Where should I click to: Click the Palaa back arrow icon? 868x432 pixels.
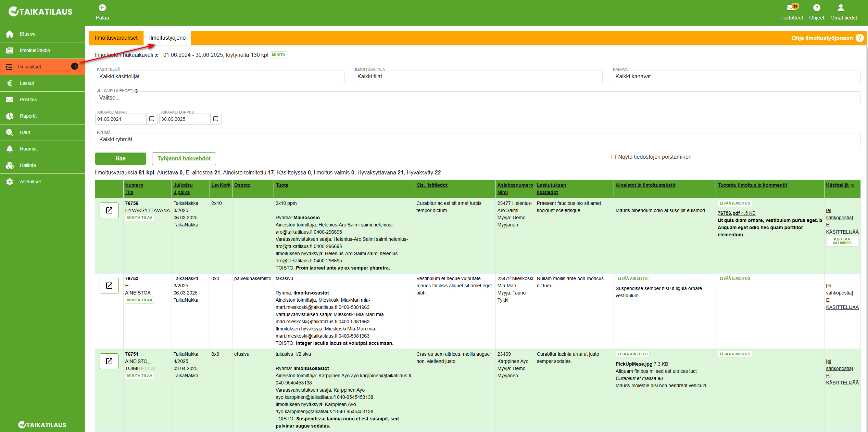pos(102,8)
